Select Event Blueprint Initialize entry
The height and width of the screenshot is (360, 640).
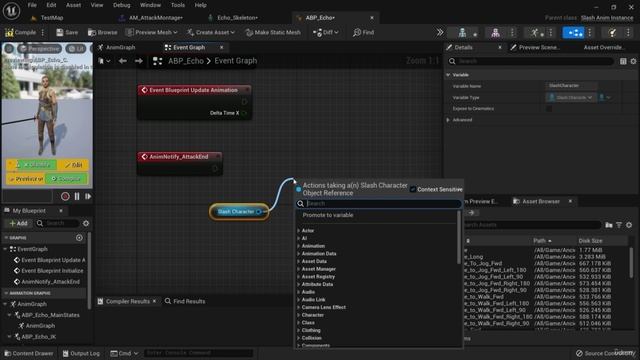point(52,271)
